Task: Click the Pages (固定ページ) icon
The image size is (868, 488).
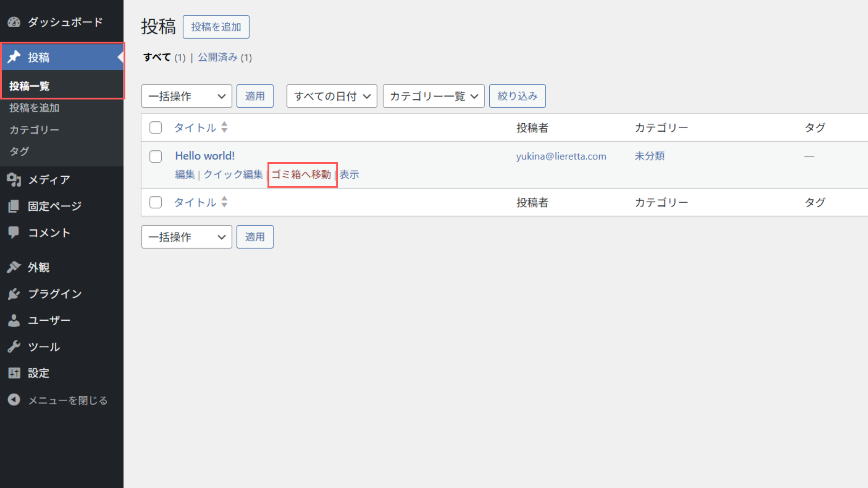Action: click(14, 206)
